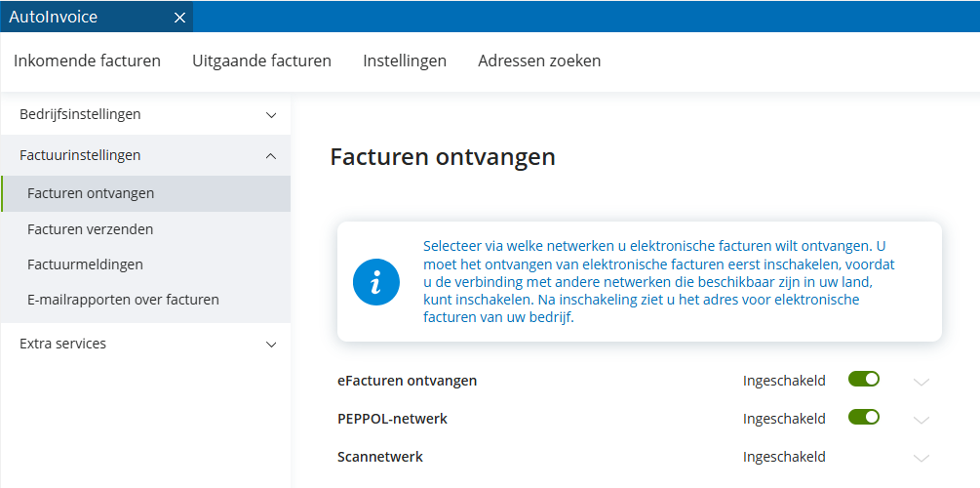Expand the eFacturen ontvangen row chevron

(921, 382)
